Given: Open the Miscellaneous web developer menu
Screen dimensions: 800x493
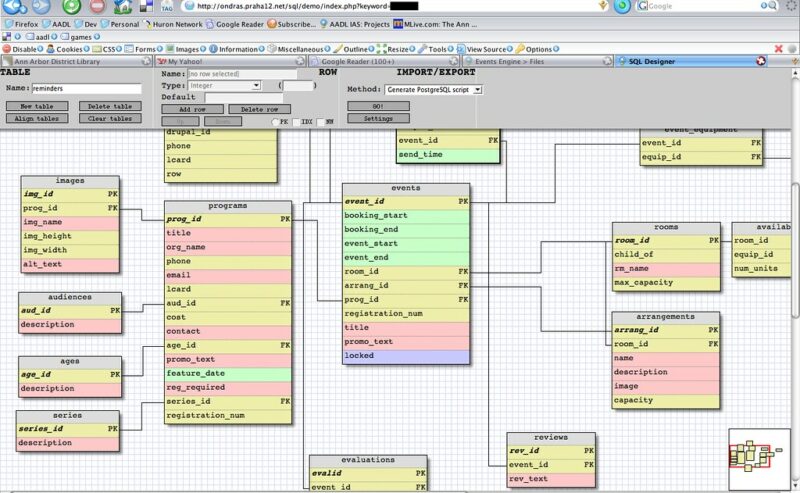Looking at the screenshot, I should coord(299,49).
